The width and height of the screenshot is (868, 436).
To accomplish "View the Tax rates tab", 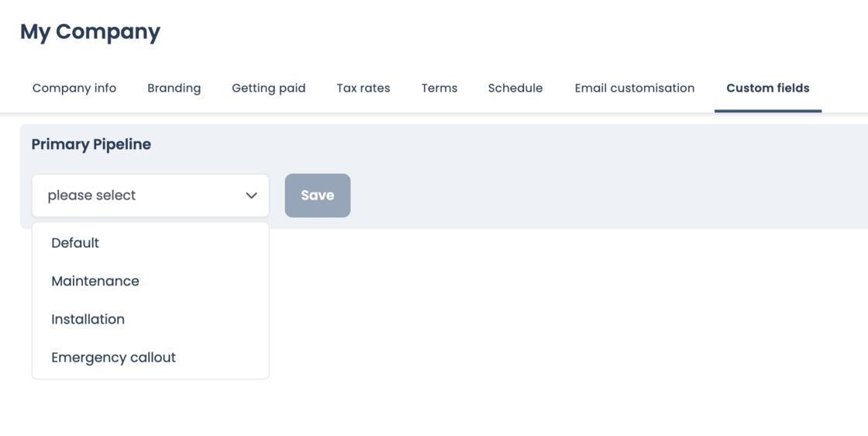I will (x=363, y=88).
